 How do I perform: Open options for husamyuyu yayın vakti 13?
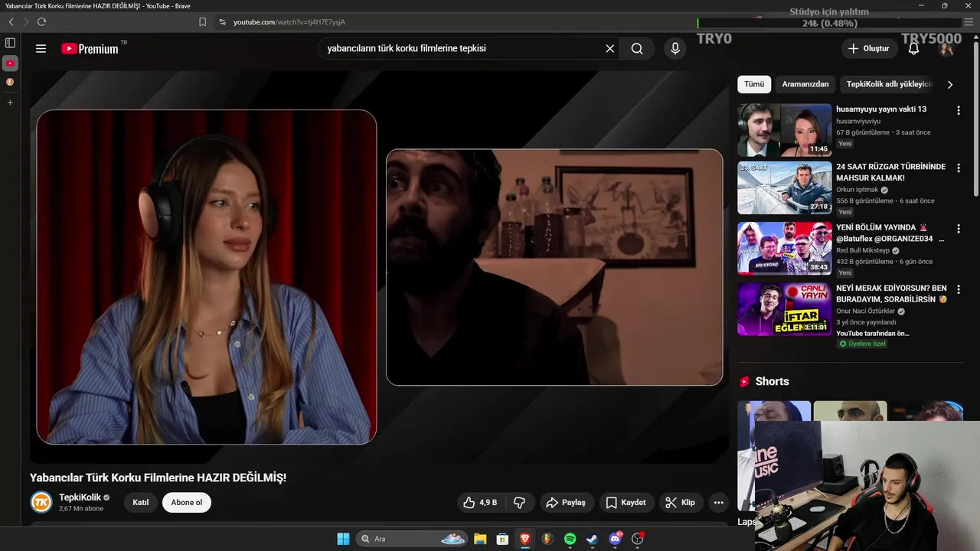[x=958, y=110]
